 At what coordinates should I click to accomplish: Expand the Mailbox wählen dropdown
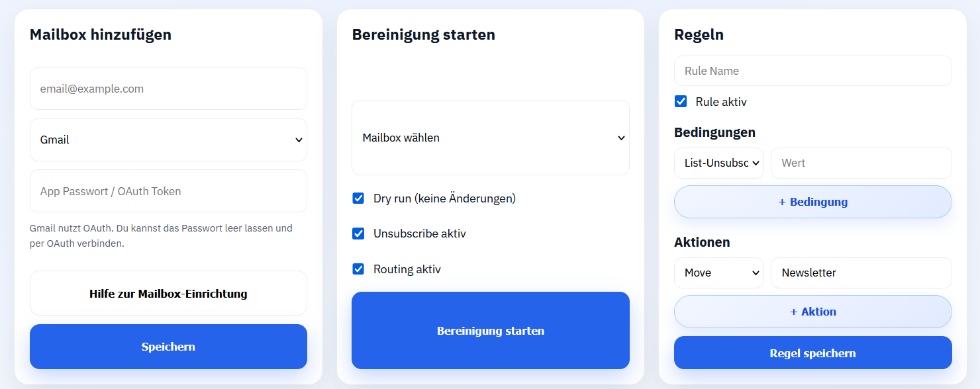pyautogui.click(x=490, y=138)
